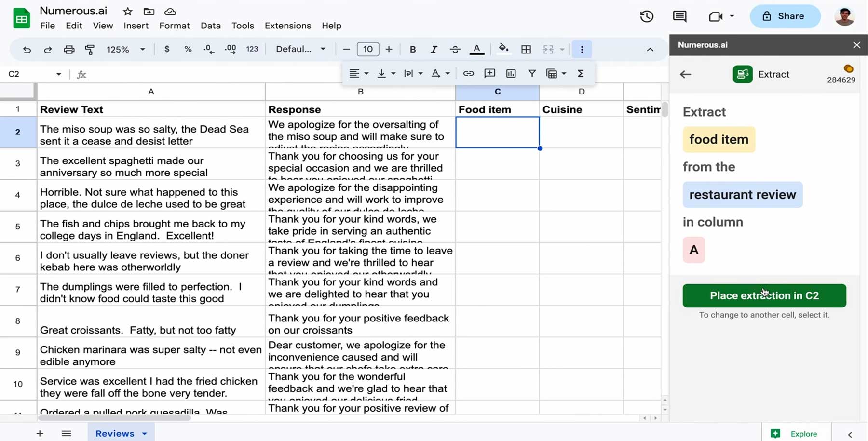Insert a chart using chart icon
Screen dimensions: 868x441
pyautogui.click(x=511, y=73)
